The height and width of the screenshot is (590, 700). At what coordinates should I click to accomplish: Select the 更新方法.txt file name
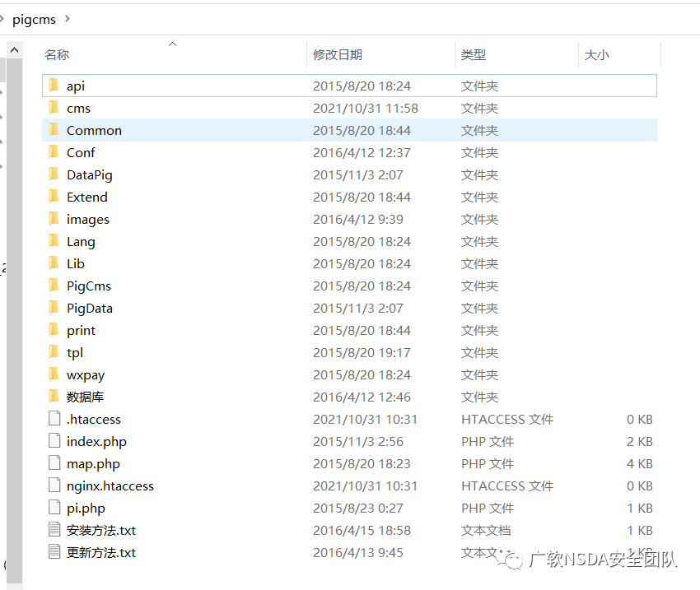pos(101,553)
